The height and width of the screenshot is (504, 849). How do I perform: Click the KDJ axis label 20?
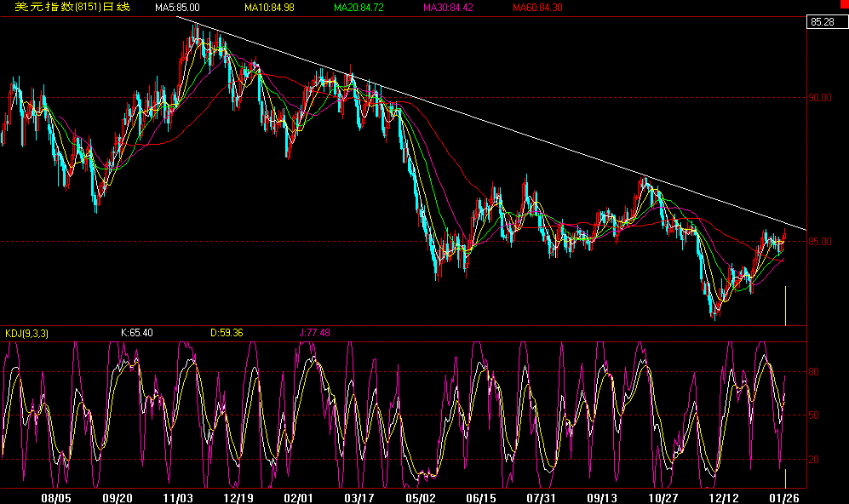click(x=813, y=460)
